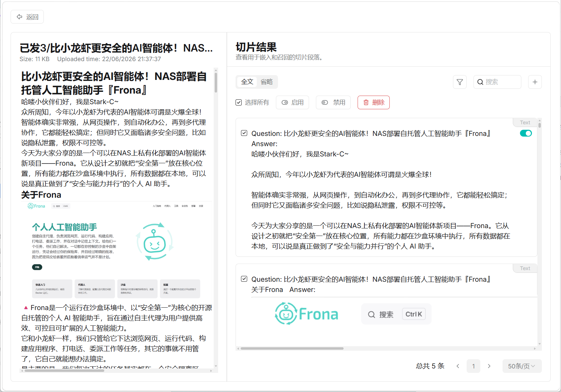
Task: Click the 禁用 disable button
Action: pyautogui.click(x=333, y=102)
